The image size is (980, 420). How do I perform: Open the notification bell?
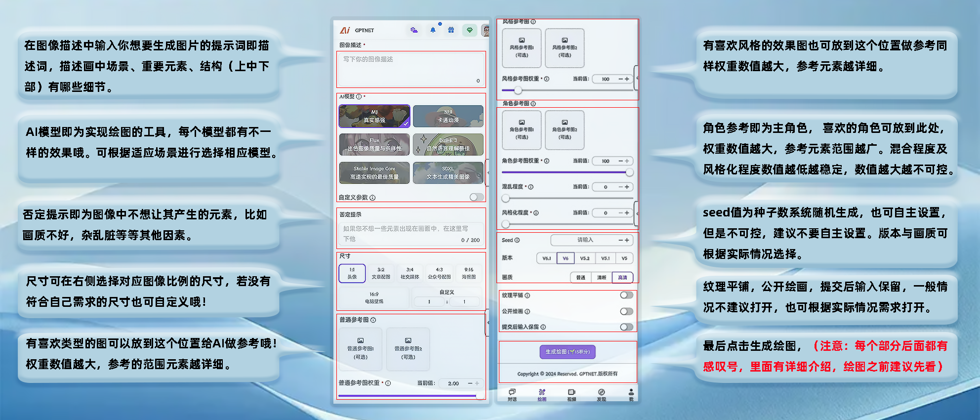pyautogui.click(x=433, y=30)
